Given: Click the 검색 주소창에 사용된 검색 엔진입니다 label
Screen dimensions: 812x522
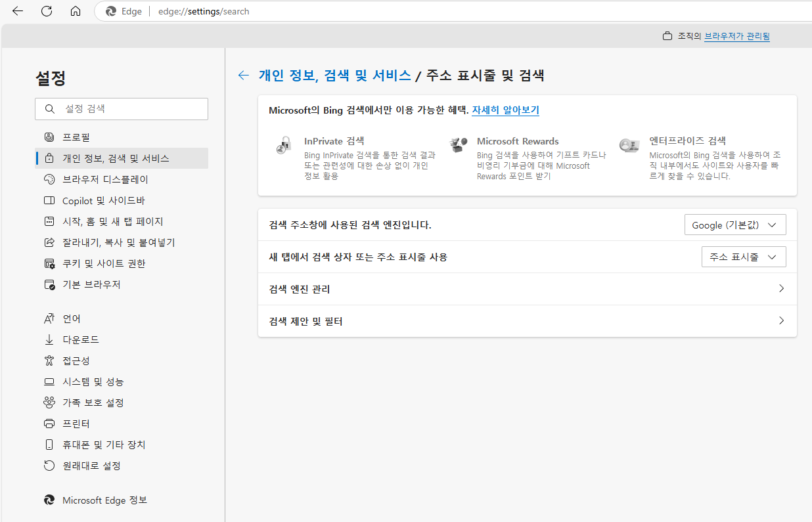Looking at the screenshot, I should [350, 225].
